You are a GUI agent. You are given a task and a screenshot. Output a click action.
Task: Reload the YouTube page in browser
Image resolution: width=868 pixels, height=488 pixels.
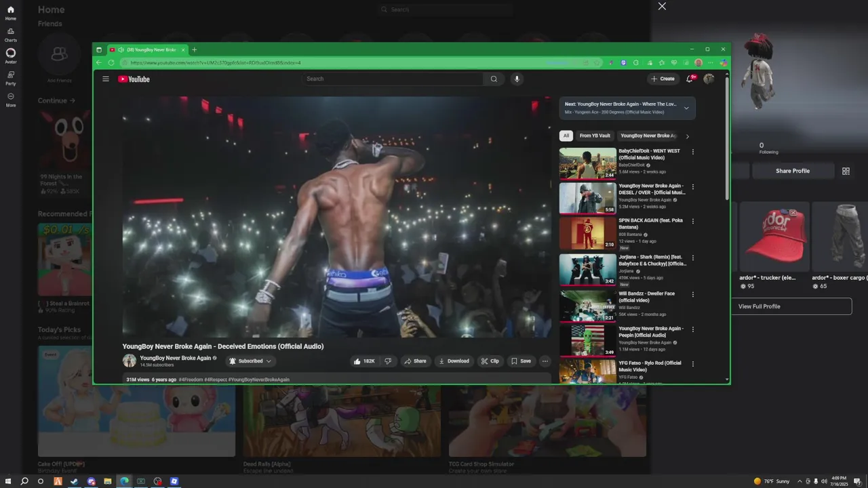[111, 62]
